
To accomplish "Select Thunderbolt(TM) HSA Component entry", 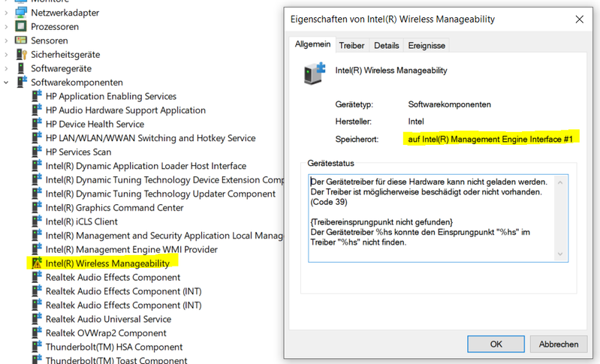I will point(114,347).
